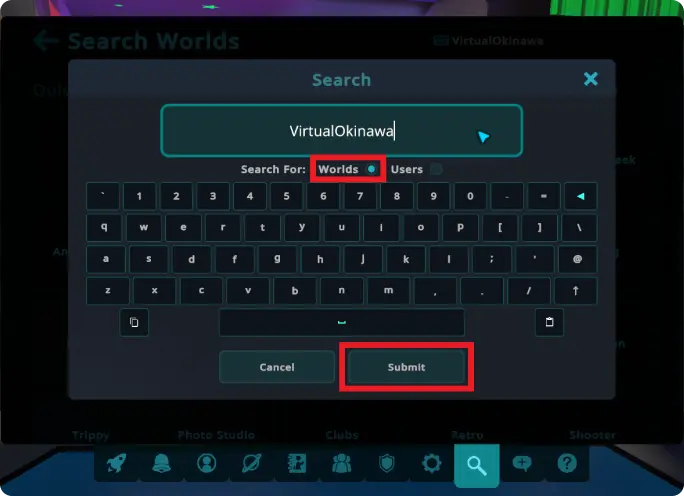Image resolution: width=684 pixels, height=496 pixels.
Task: Select the Worlds search option
Action: click(x=348, y=169)
